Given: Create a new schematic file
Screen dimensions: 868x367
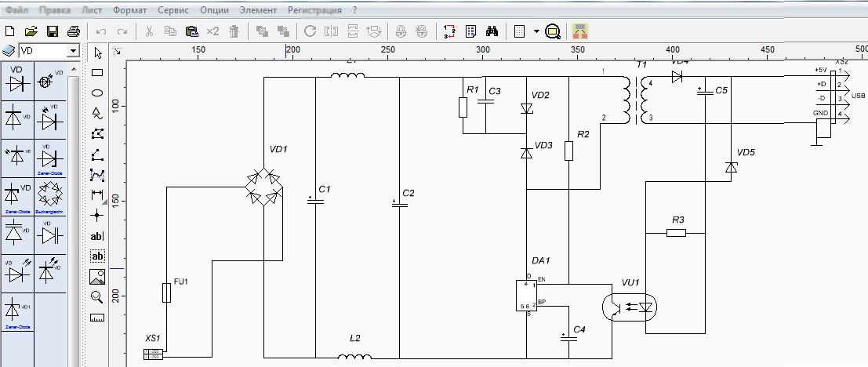Looking at the screenshot, I should 9,31.
